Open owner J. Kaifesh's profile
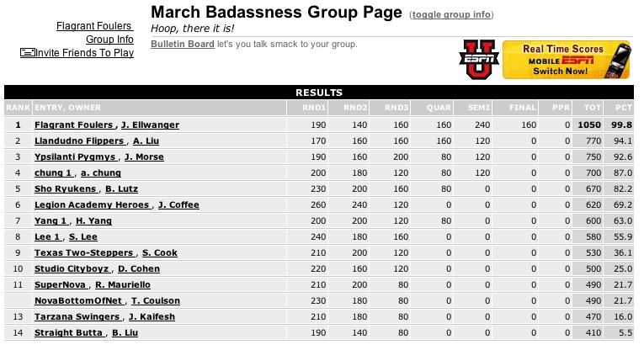 (x=152, y=316)
